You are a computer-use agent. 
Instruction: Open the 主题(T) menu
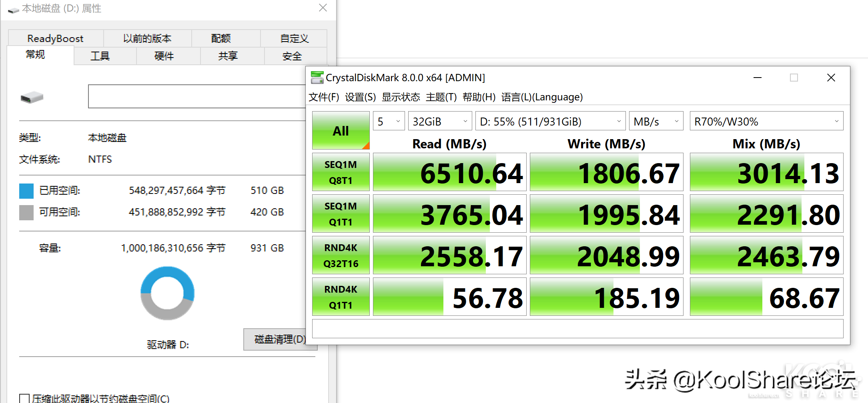point(441,97)
